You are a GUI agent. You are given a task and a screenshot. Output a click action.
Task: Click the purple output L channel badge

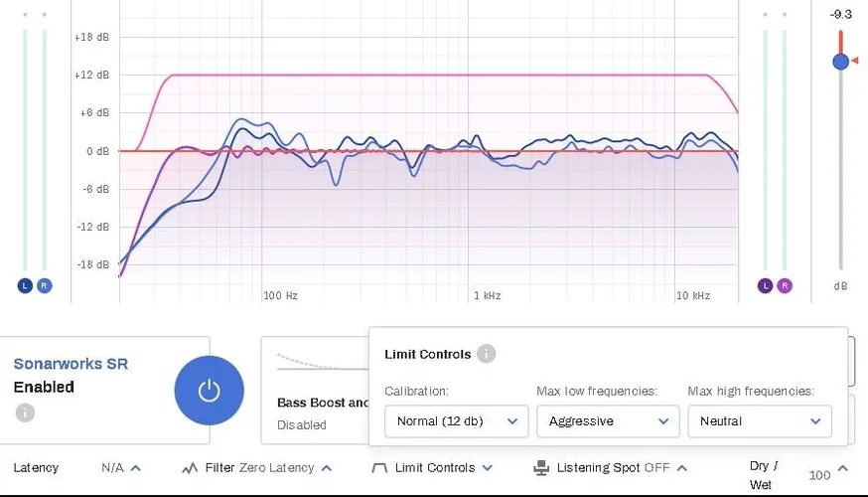[x=765, y=286]
